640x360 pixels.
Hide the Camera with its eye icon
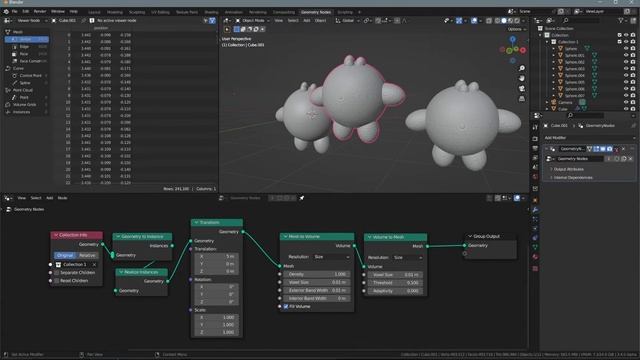[x=626, y=102]
